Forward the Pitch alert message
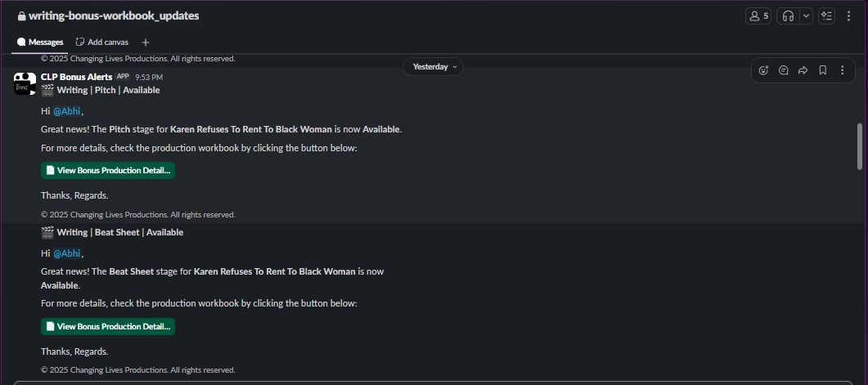 (803, 70)
